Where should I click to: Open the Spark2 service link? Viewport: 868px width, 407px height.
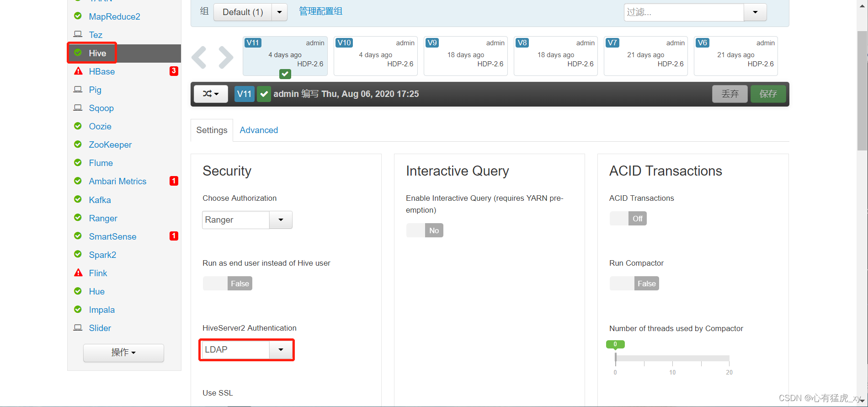103,255
